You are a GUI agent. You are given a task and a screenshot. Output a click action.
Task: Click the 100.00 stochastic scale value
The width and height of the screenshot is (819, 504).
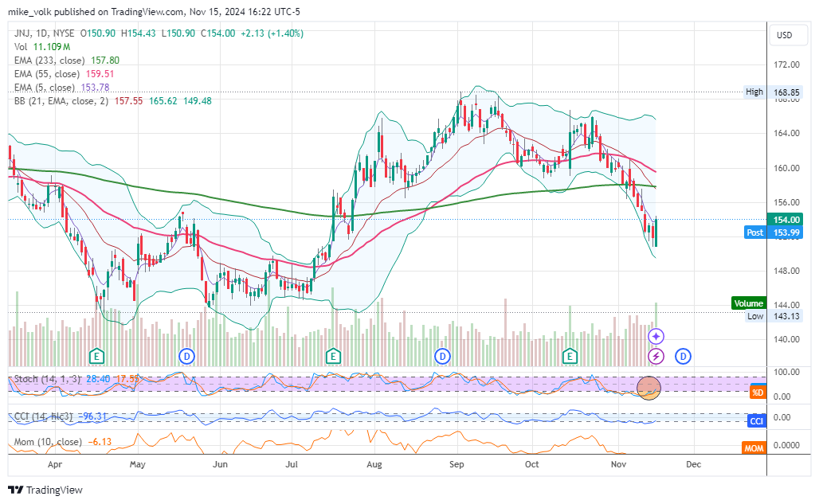pos(786,372)
